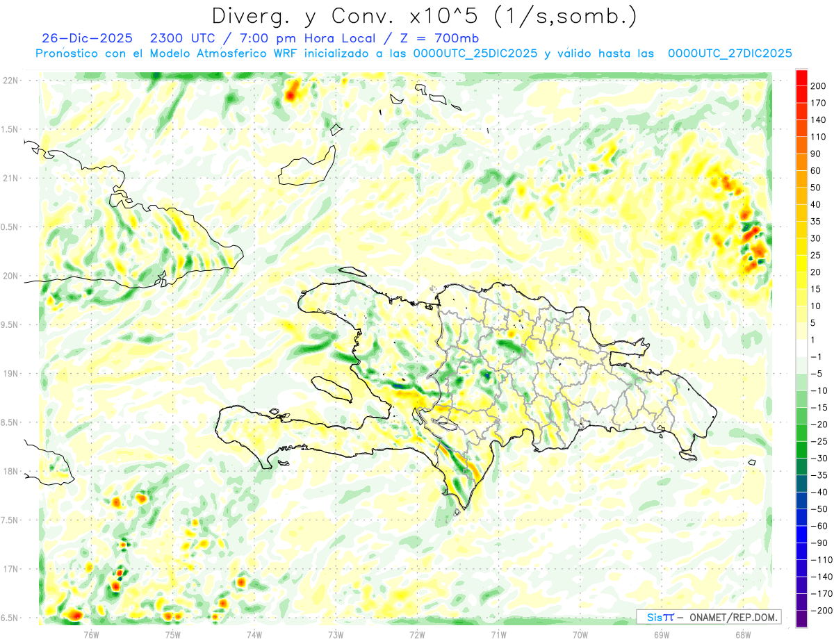Click the '74W' longitude label
Viewport: 834px width, 644px height.
[254, 634]
